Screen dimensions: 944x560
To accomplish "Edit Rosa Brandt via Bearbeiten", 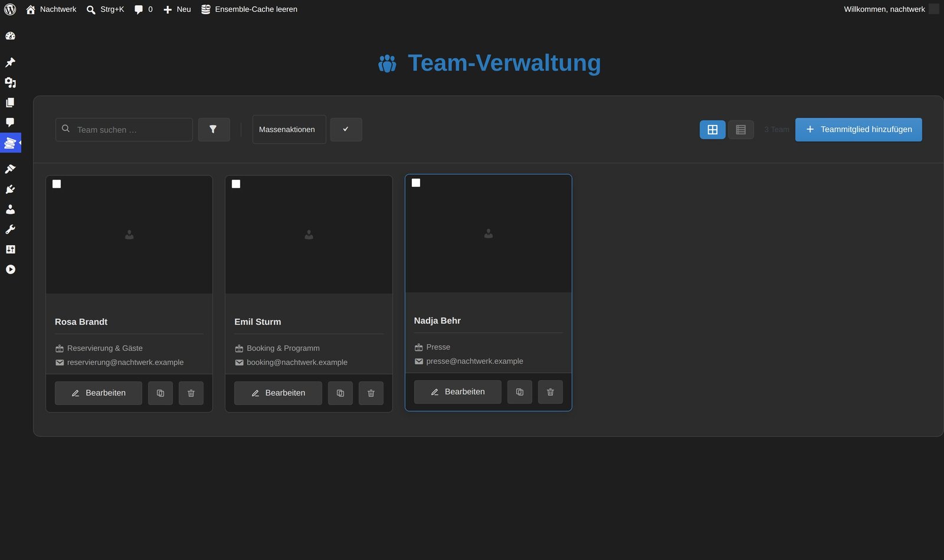I will pyautogui.click(x=99, y=393).
